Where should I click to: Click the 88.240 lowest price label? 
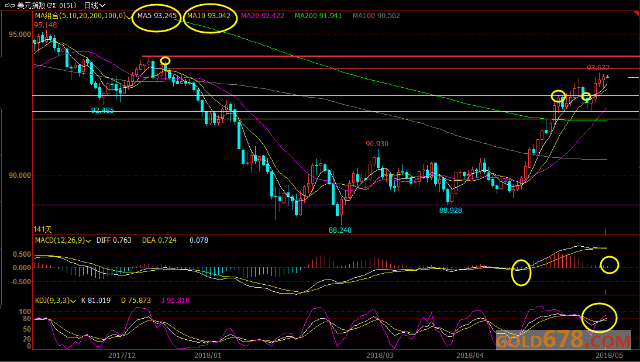tap(340, 230)
